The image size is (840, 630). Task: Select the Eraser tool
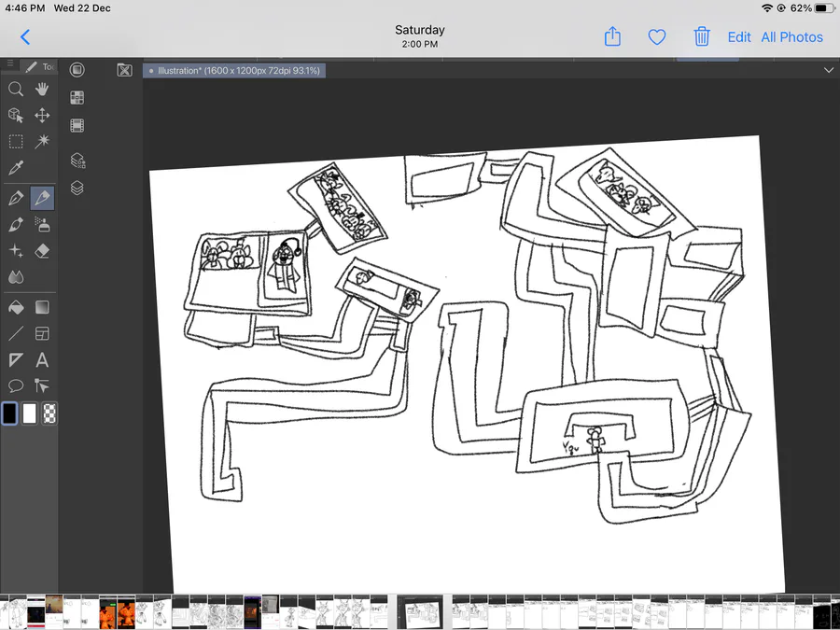(x=42, y=251)
